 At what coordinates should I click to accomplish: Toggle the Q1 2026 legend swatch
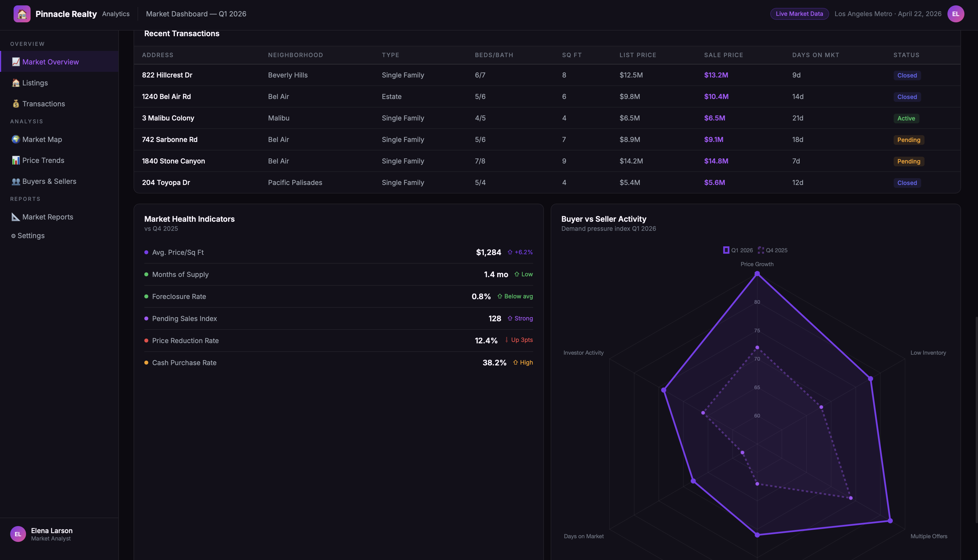726,250
